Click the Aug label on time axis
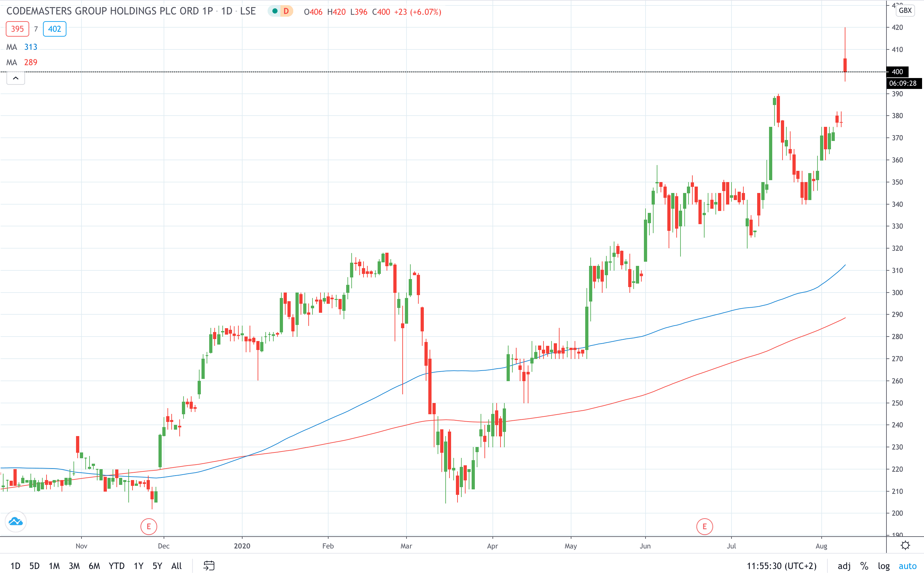The height and width of the screenshot is (578, 924). pyautogui.click(x=821, y=546)
